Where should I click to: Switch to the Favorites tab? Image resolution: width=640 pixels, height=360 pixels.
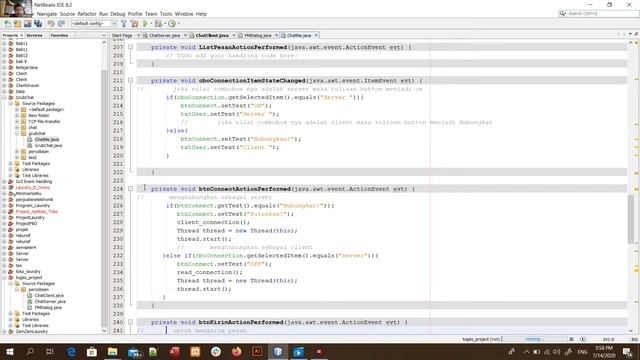60,36
